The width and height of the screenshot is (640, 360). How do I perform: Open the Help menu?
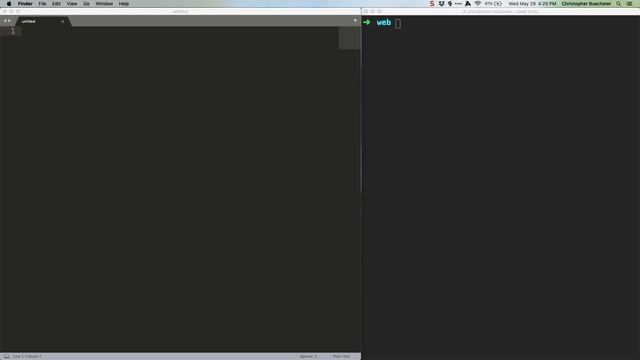point(124,4)
